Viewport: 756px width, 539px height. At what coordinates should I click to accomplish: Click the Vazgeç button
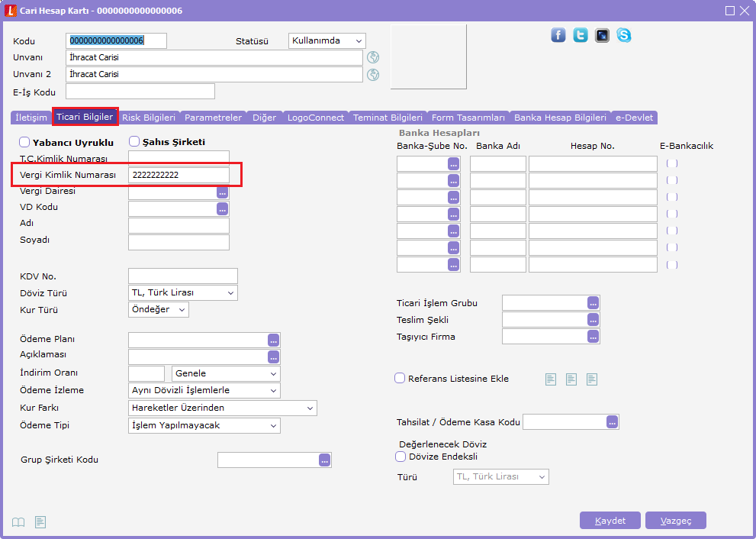675,521
